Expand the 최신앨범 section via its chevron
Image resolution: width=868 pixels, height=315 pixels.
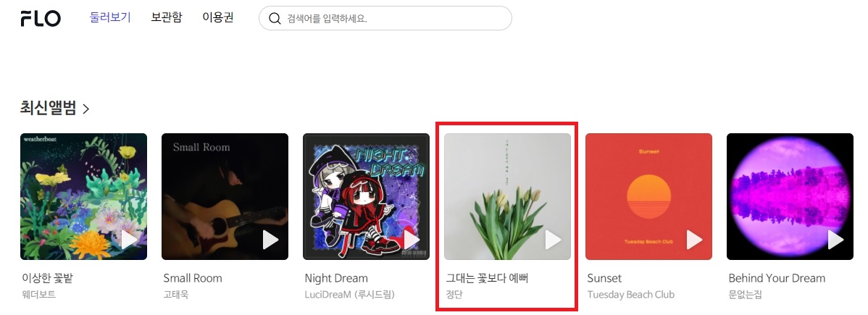pos(85,109)
